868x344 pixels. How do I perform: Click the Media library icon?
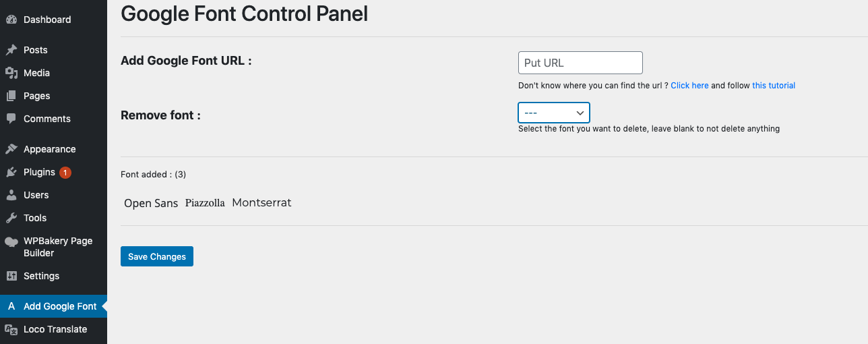(11, 73)
